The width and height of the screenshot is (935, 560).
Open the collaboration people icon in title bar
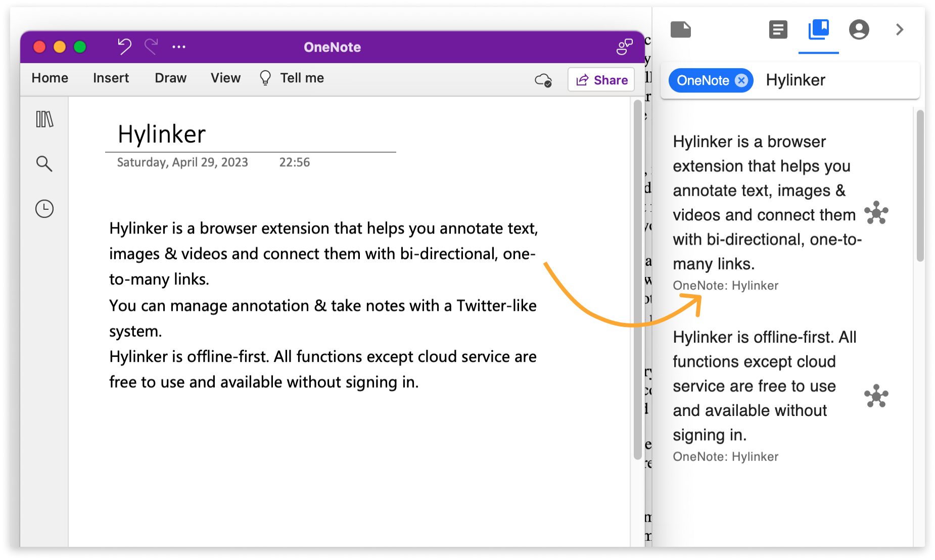pos(625,46)
